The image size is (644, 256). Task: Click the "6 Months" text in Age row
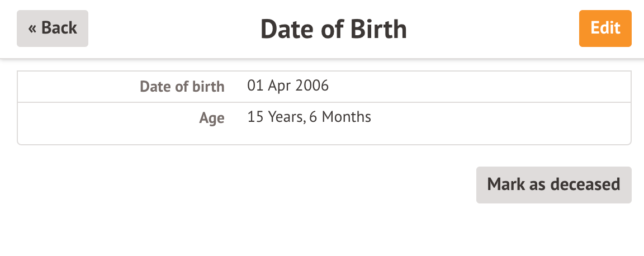(340, 117)
